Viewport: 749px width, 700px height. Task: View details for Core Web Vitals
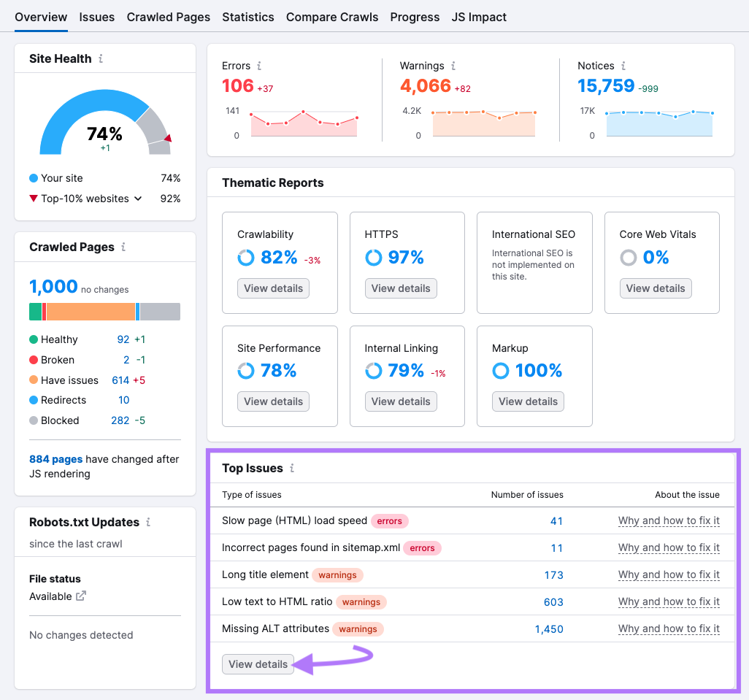coord(656,288)
